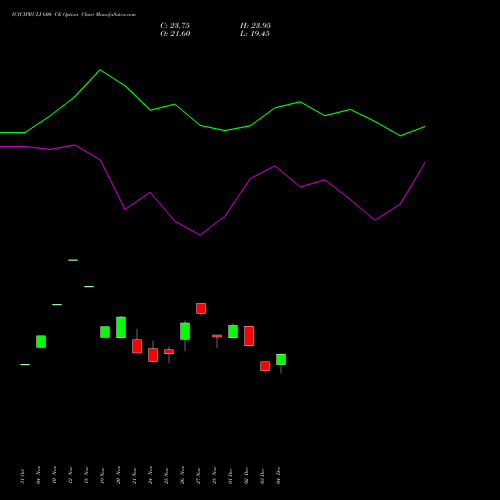Select the 02 Dec date label
The image size is (500, 500).
point(246,476)
